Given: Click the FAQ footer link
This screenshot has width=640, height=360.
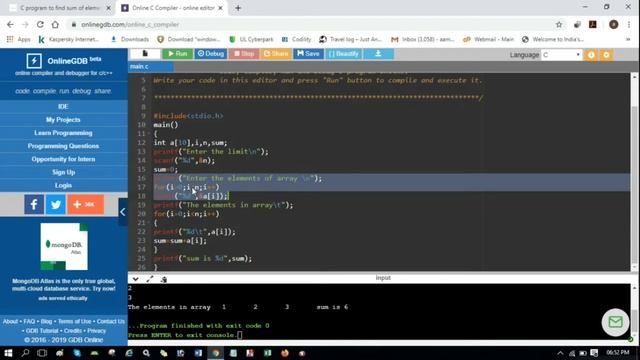Looking at the screenshot, I should [x=29, y=322].
